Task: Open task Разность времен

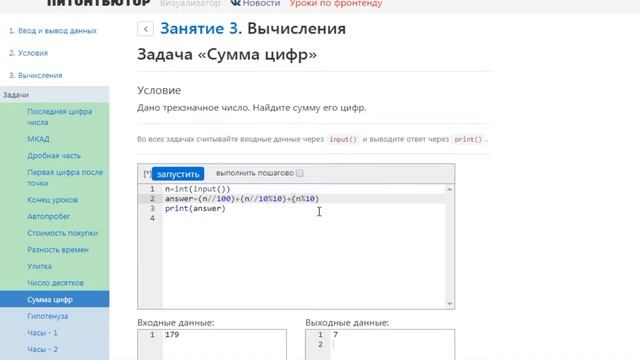Action: pos(58,250)
